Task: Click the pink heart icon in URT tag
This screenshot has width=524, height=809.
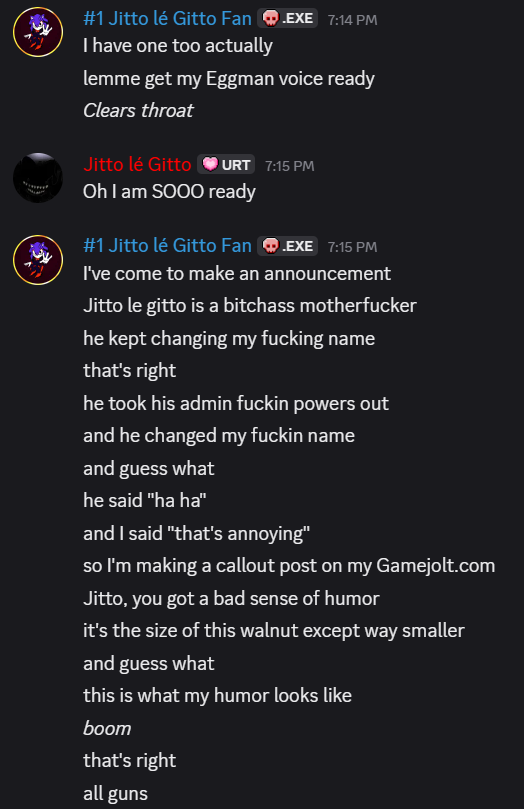Action: pos(210,165)
